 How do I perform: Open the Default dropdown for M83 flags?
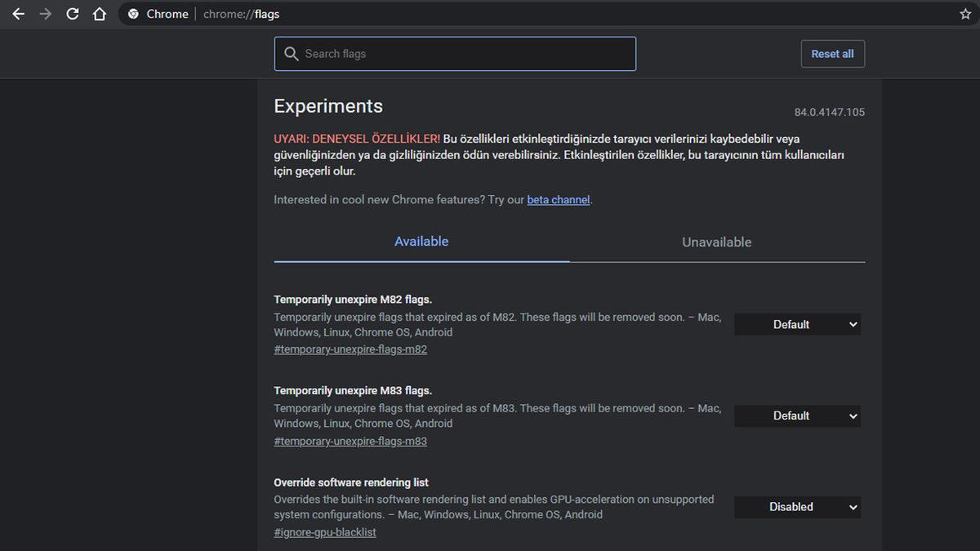796,415
